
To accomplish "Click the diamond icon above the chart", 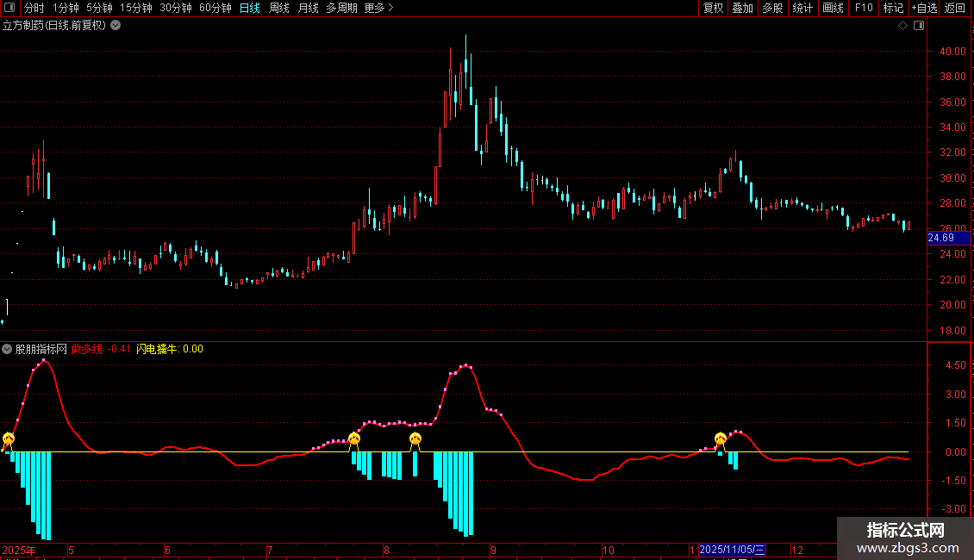I will click(903, 26).
